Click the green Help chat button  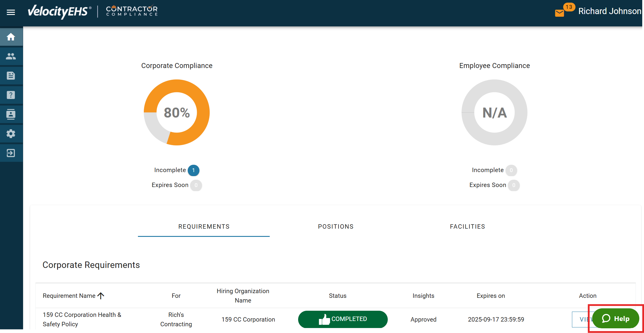(x=616, y=319)
